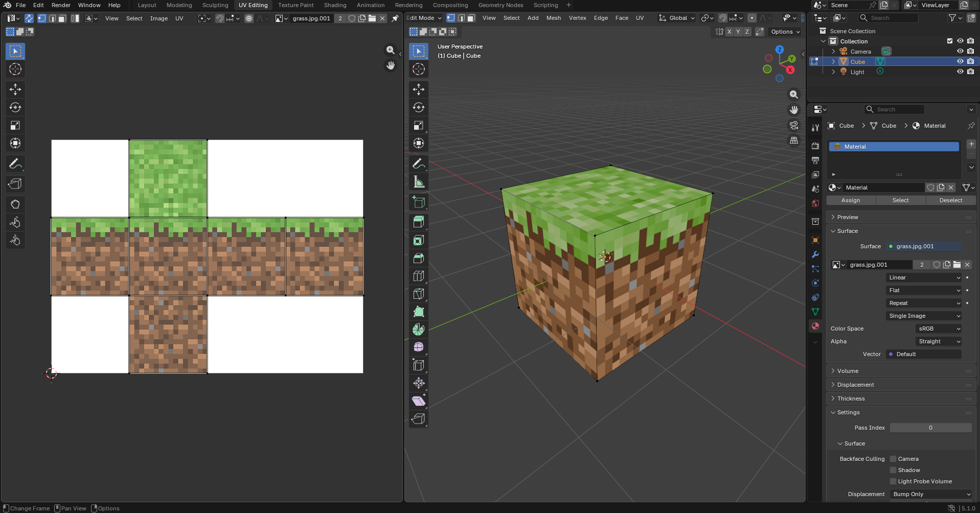Open the Mesh menu in the 3D viewport
Viewport: 980px width, 513px height.
[553, 18]
